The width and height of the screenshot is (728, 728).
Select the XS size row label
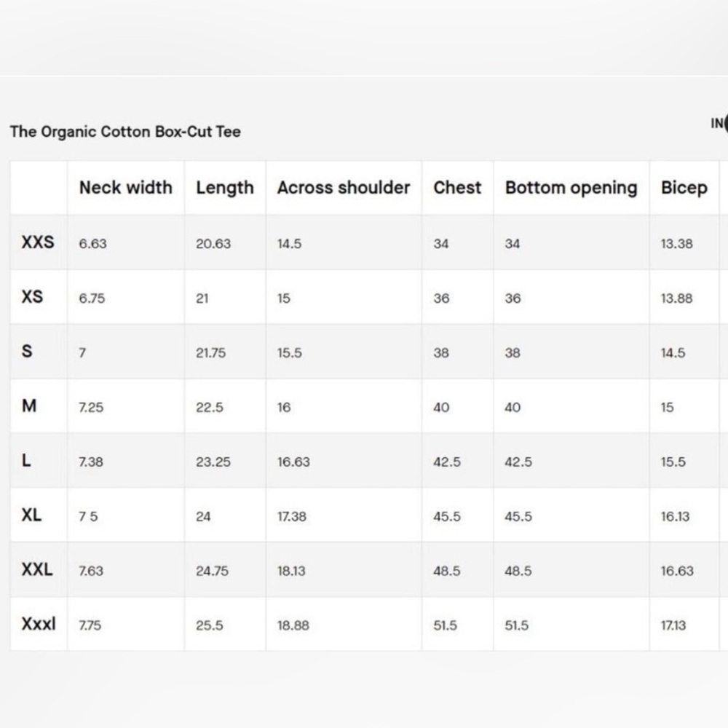click(x=32, y=297)
